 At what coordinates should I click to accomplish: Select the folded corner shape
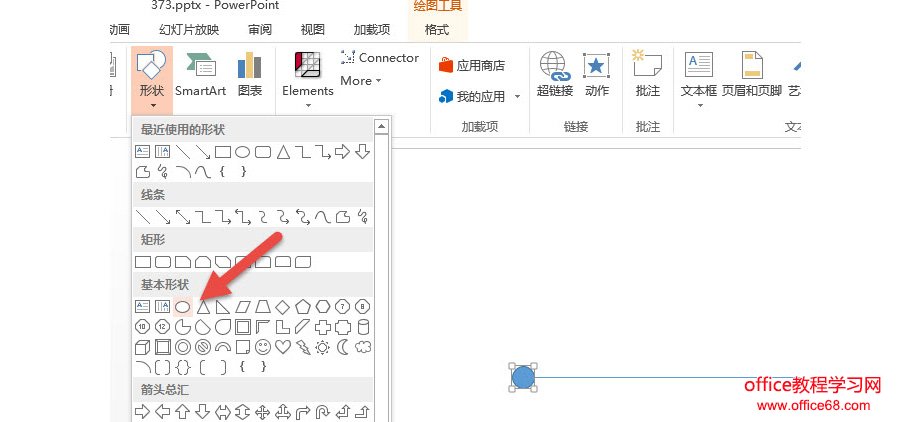(243, 347)
